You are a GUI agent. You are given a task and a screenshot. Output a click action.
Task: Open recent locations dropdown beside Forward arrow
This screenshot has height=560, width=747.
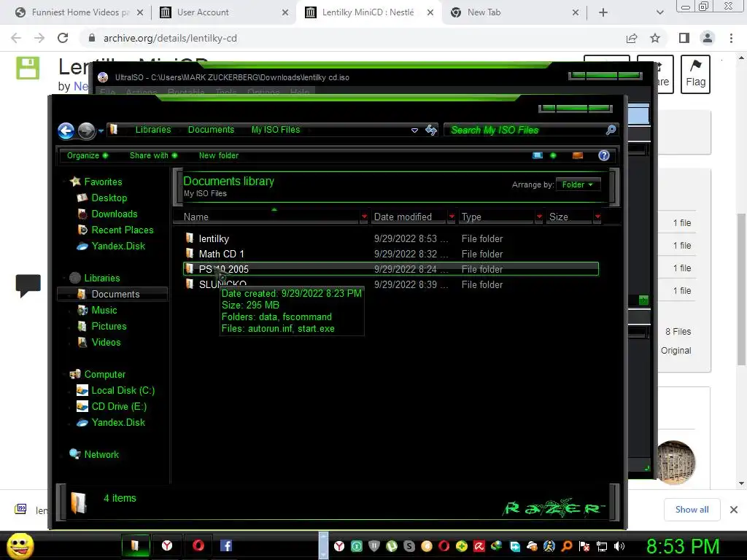click(101, 131)
